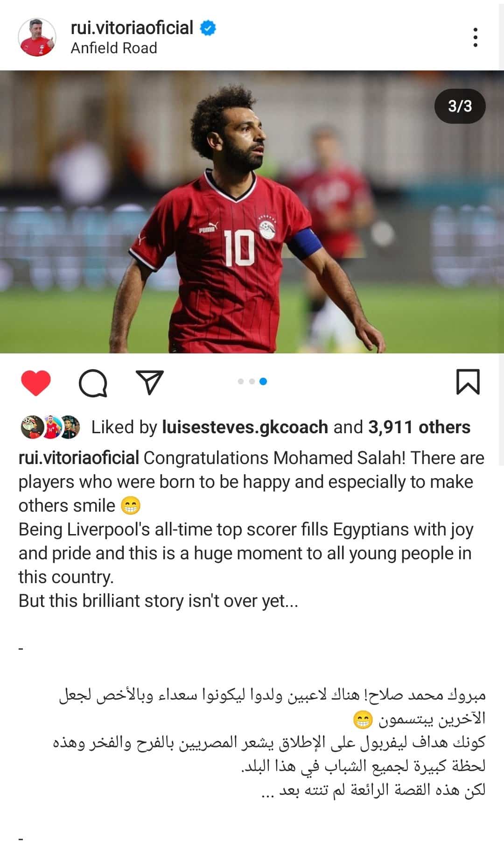Jump to first carousel dot
Image resolution: width=504 pixels, height=852 pixels.
pos(241,381)
